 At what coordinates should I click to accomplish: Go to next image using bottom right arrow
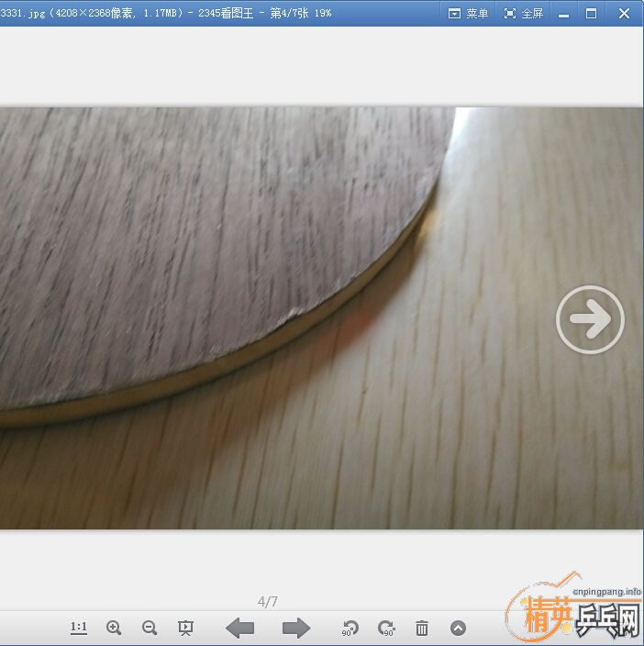click(x=295, y=629)
